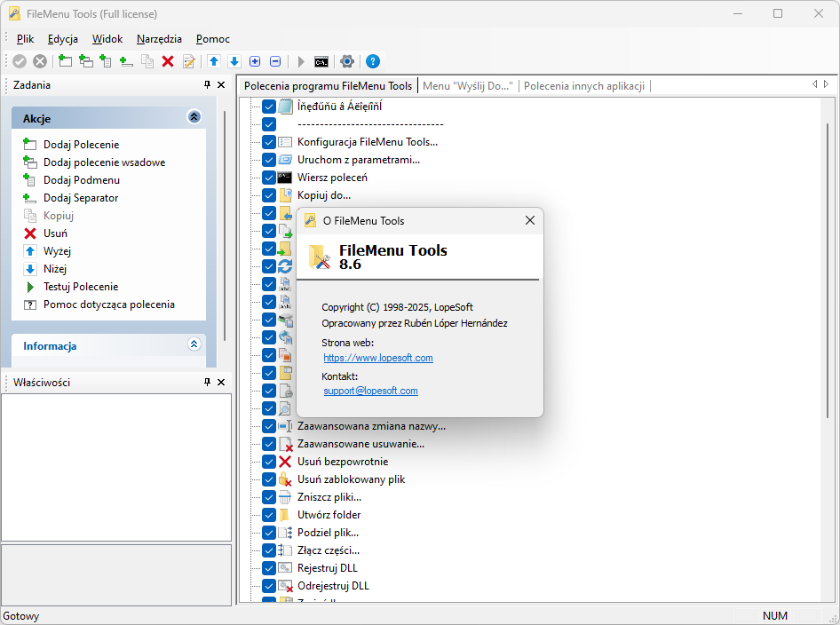Click the Edit properties pencil toolbar icon

pos(188,61)
